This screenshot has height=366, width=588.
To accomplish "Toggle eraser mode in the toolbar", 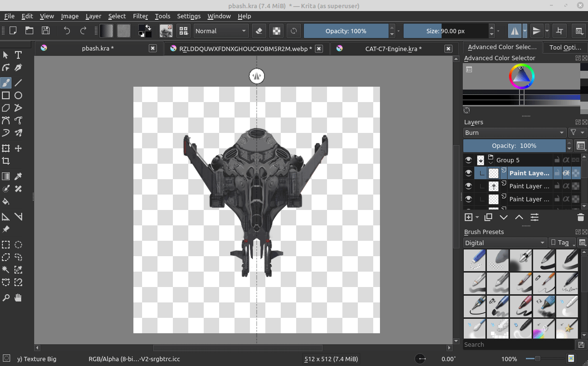I will [259, 31].
